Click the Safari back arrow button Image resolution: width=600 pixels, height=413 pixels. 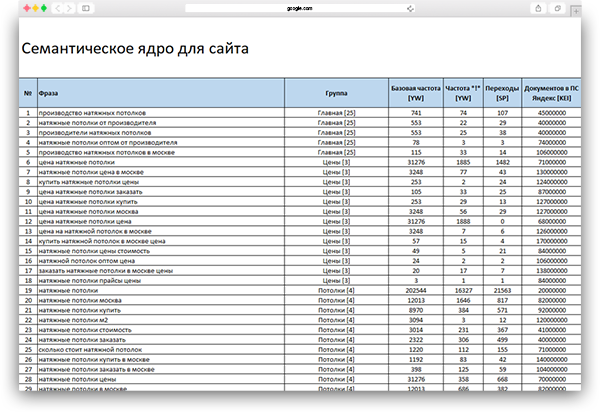(x=57, y=8)
